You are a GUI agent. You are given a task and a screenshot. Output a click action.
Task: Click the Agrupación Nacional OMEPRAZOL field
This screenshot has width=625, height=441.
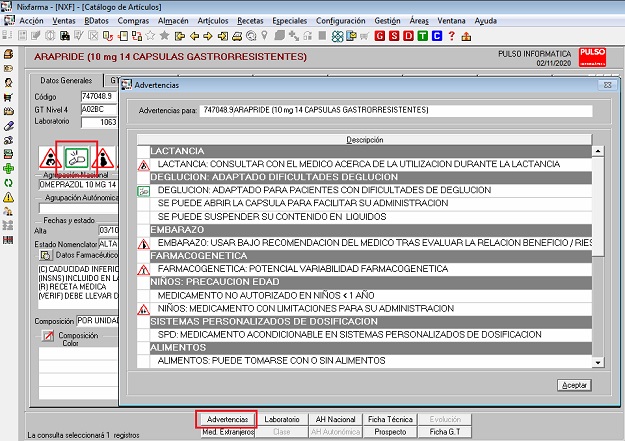(x=78, y=185)
